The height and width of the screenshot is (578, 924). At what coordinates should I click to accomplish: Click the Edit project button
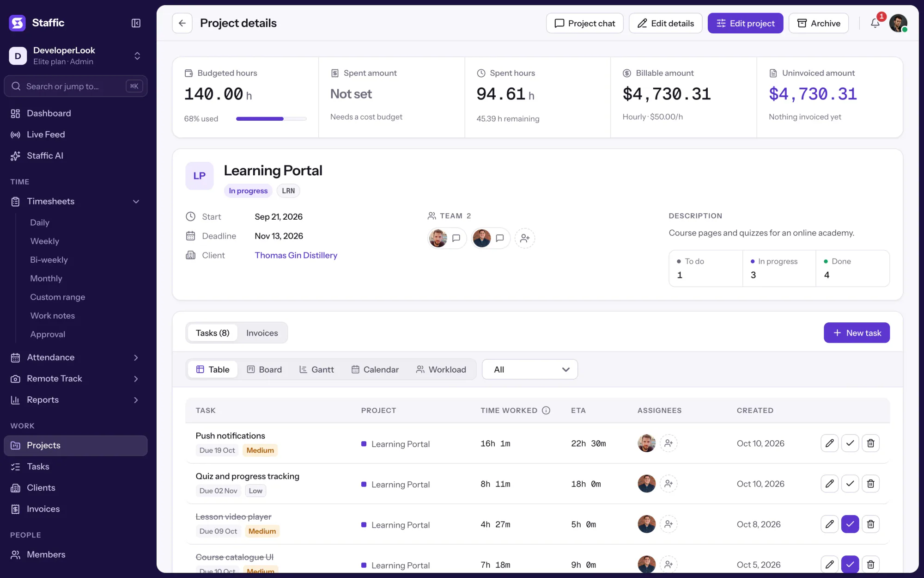[x=745, y=23]
